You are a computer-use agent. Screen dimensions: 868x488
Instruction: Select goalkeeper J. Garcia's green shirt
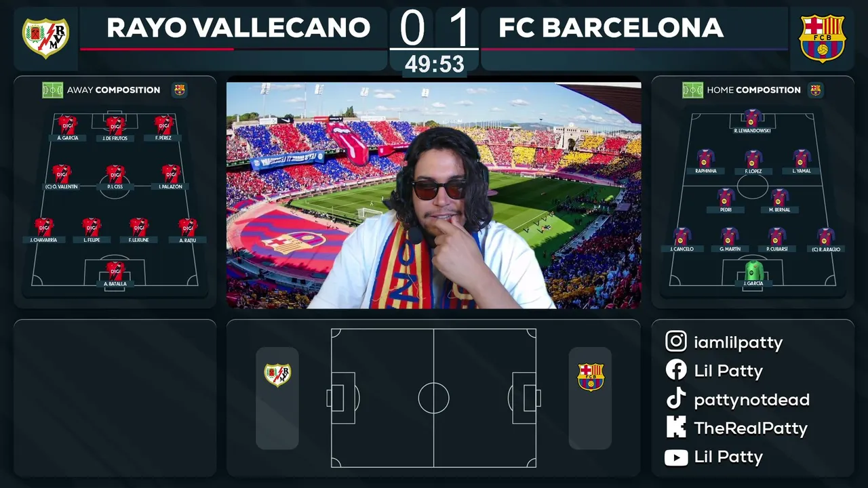[753, 270]
